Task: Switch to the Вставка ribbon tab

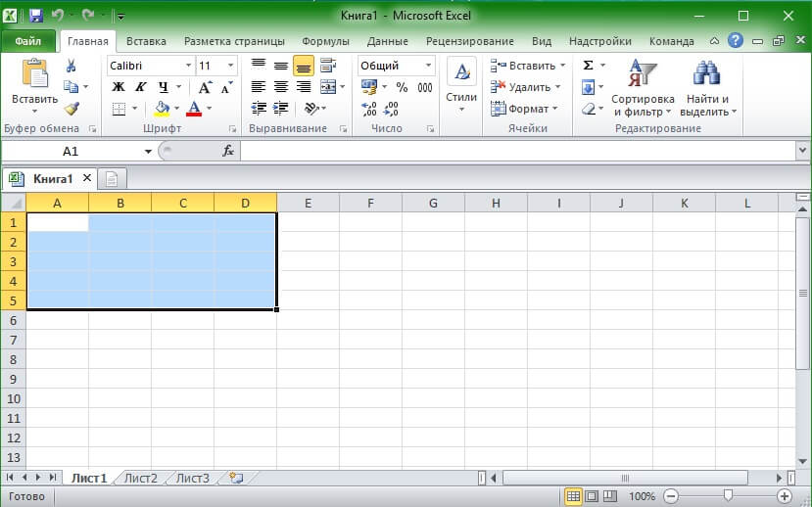Action: click(x=146, y=41)
